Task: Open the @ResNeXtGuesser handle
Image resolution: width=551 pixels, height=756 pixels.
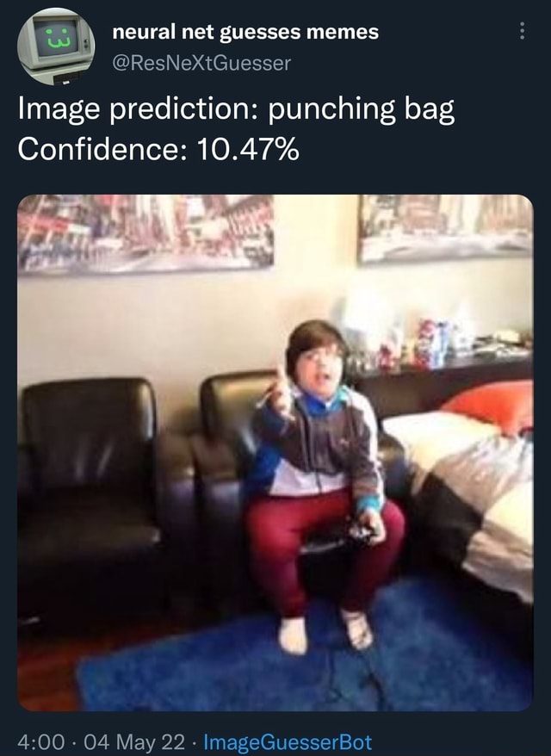Action: 201,63
